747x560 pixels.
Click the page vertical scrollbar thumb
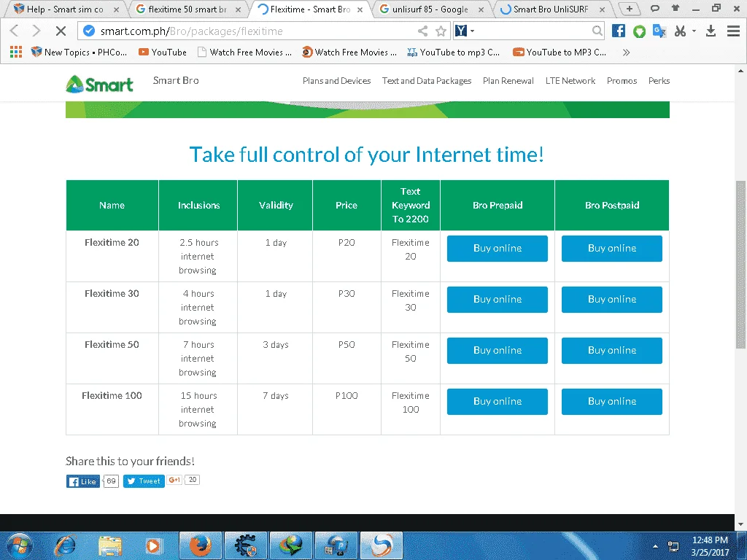[x=740, y=264]
